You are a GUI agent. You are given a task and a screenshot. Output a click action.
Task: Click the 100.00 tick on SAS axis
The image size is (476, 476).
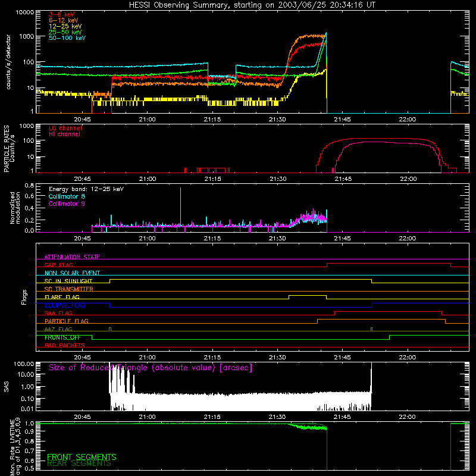click(24, 364)
